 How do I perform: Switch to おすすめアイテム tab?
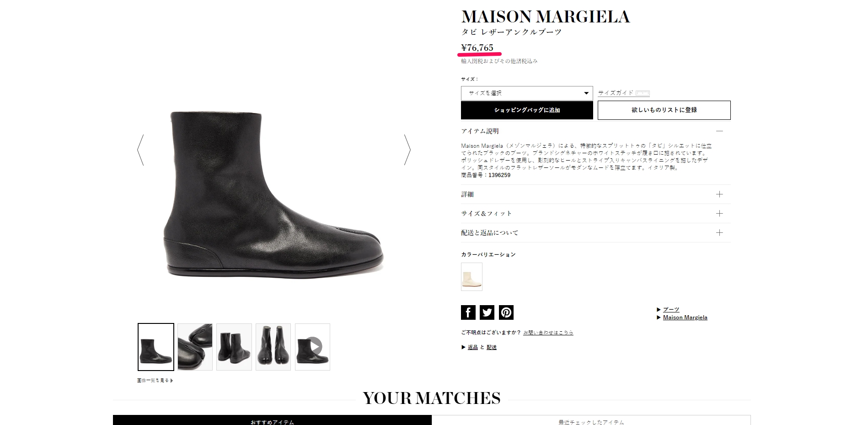point(272,420)
